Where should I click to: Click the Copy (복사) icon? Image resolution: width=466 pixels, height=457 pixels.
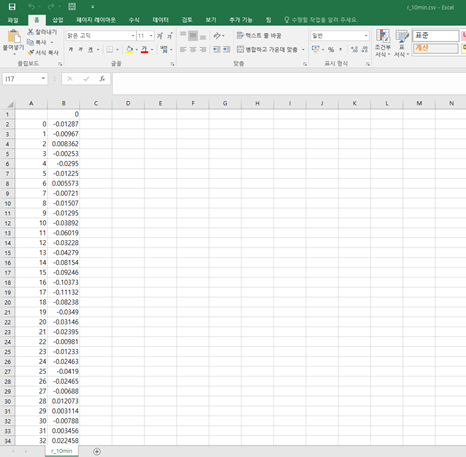click(x=30, y=42)
